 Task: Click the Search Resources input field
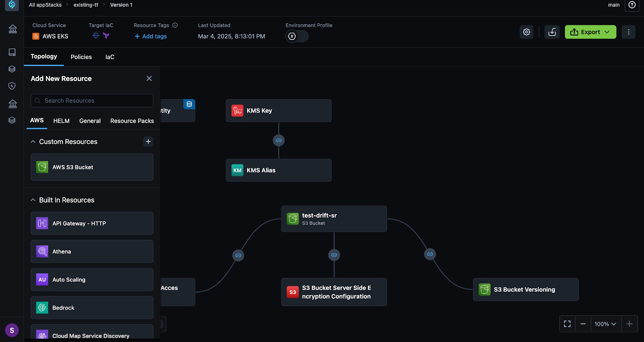click(92, 101)
